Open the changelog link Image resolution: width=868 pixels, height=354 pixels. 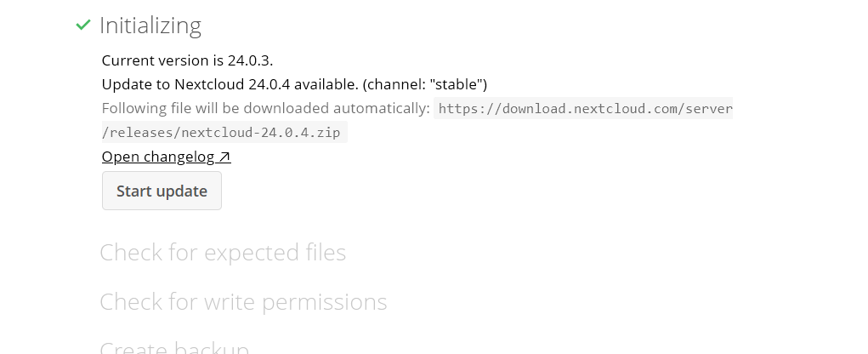tap(166, 157)
